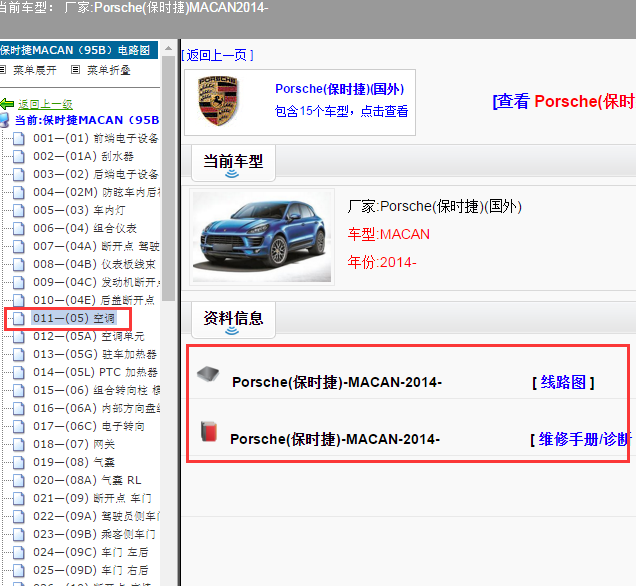Click the page icon for 008—(04B) 仪表板线束

[19, 264]
